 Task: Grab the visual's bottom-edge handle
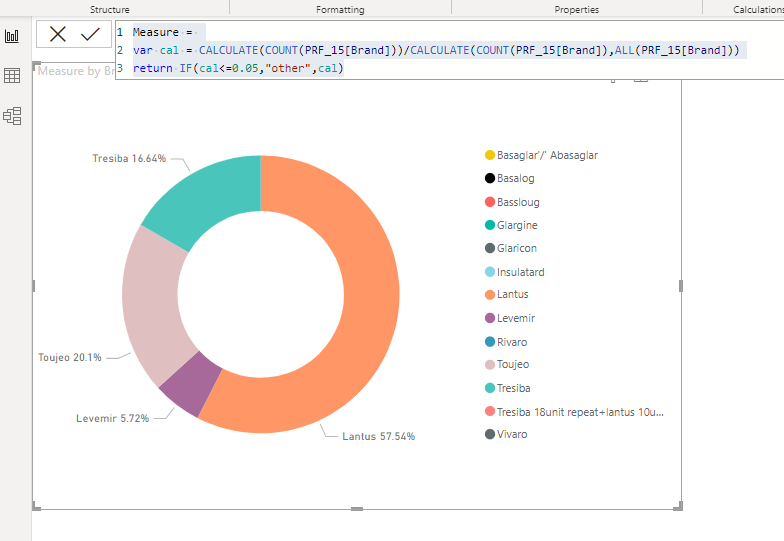(357, 509)
